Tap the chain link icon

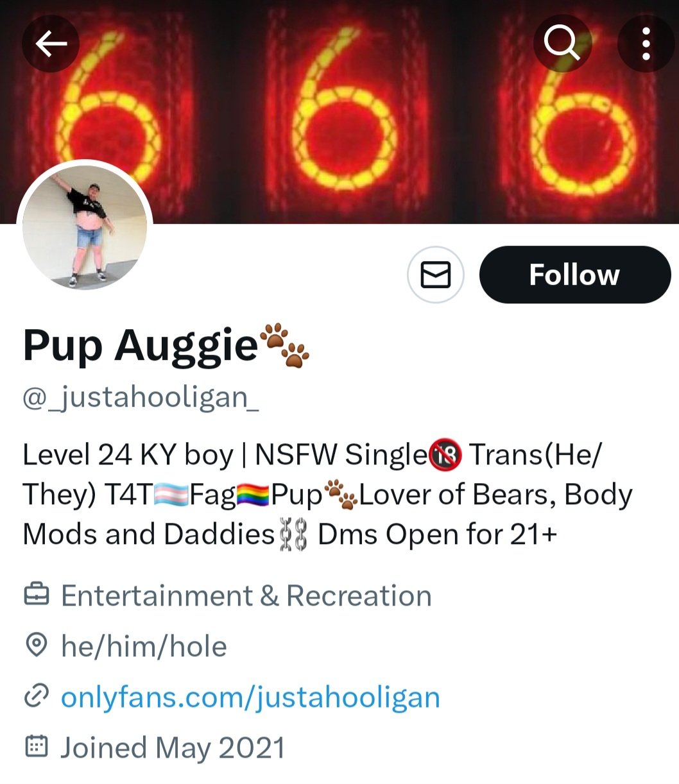[x=36, y=697]
